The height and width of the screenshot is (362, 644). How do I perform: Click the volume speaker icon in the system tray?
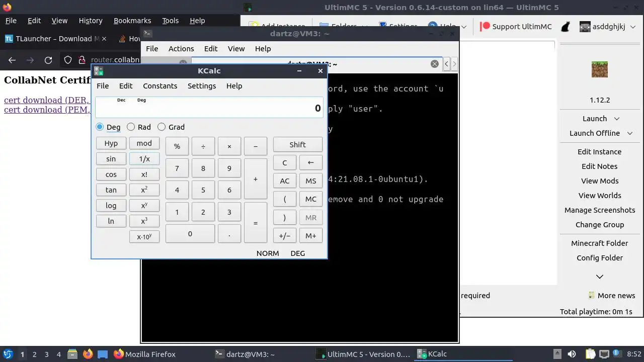572,354
